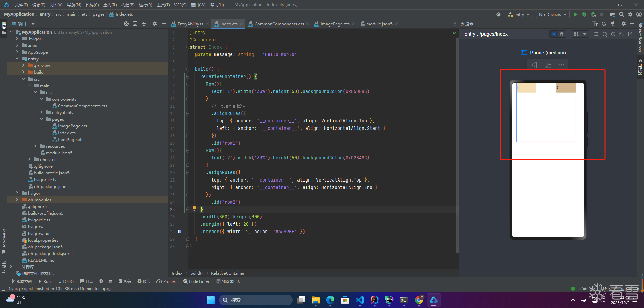Toggle 版本控制 tool window
The image size is (644, 308).
point(21,281)
